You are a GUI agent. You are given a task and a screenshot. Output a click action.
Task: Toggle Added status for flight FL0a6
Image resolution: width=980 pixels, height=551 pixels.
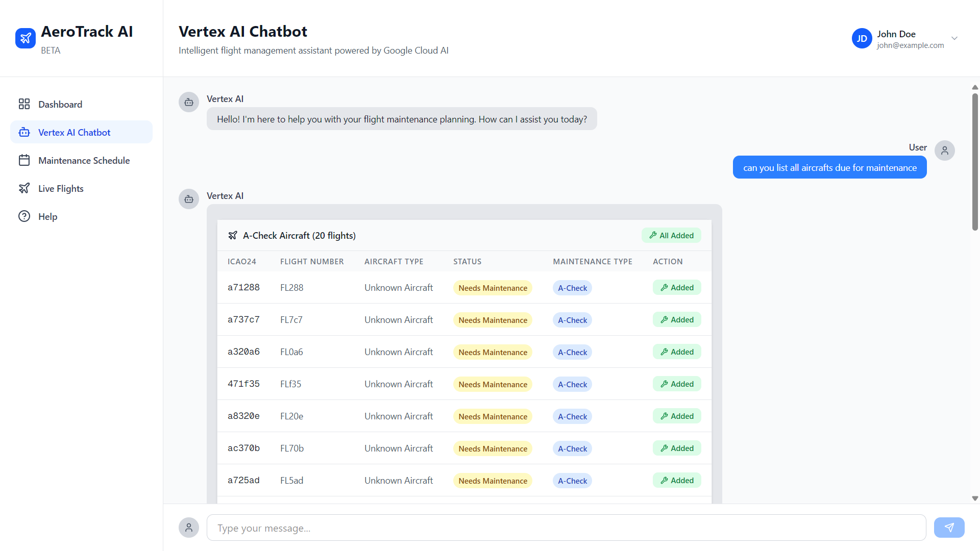tap(677, 352)
